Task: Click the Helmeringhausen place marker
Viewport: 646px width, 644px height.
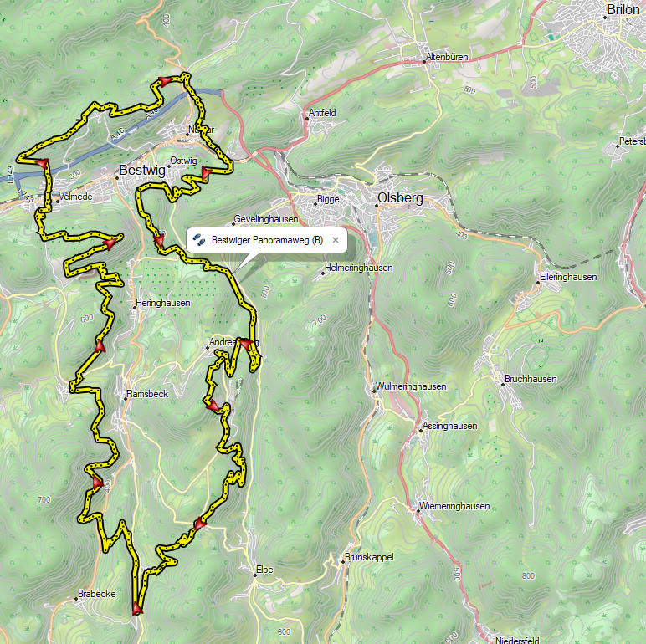Action: [324, 273]
